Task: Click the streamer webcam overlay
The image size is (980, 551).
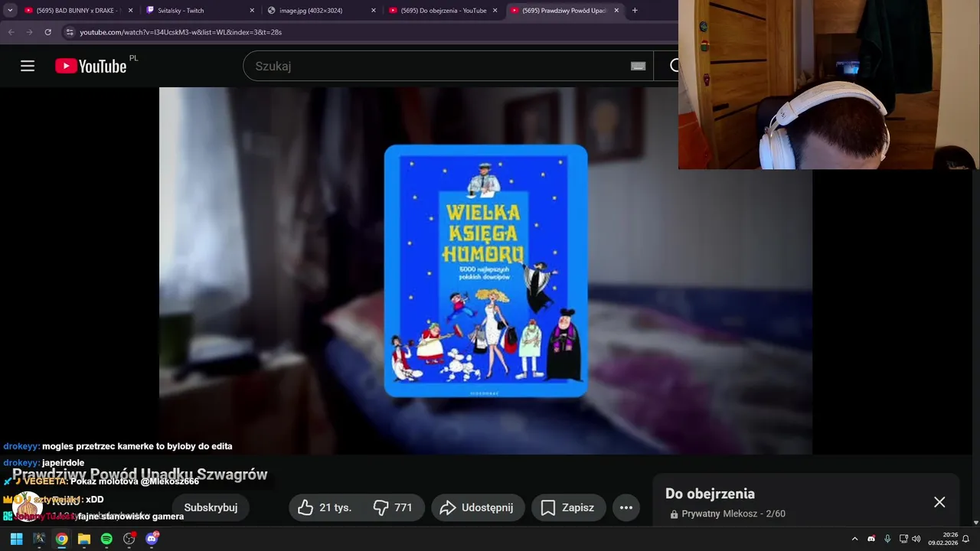Action: pos(828,84)
